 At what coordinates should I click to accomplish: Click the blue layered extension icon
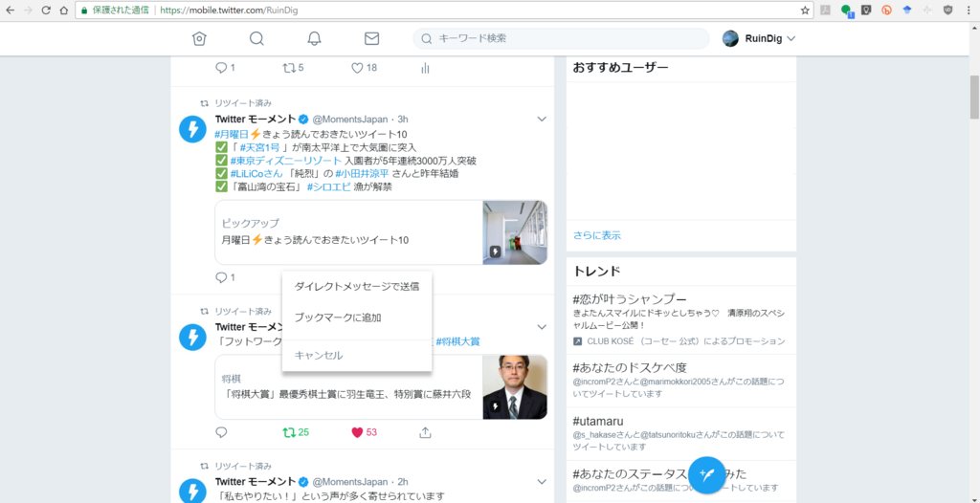[x=907, y=10]
